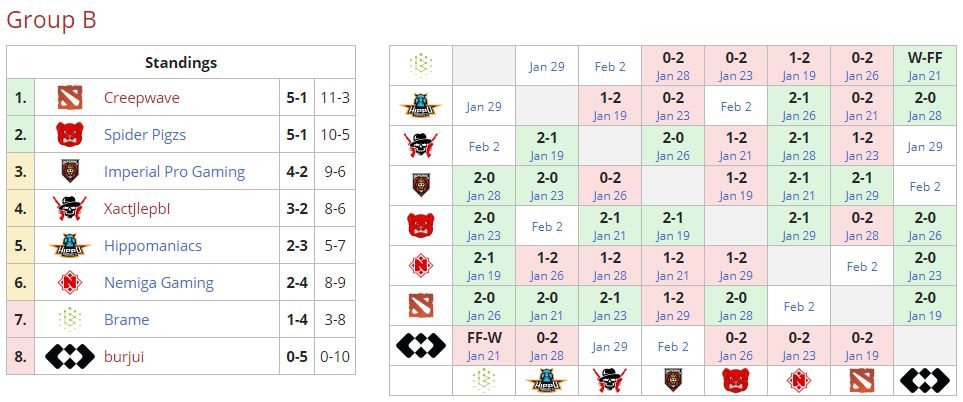Image resolution: width=963 pixels, height=402 pixels.
Task: Click the Imperial Pro Gaming logo in standings
Action: (x=69, y=172)
